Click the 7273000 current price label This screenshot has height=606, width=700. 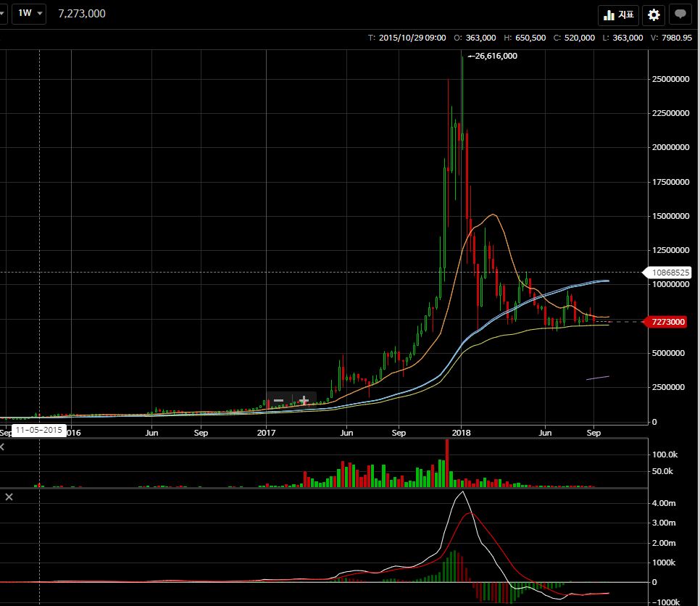667,322
